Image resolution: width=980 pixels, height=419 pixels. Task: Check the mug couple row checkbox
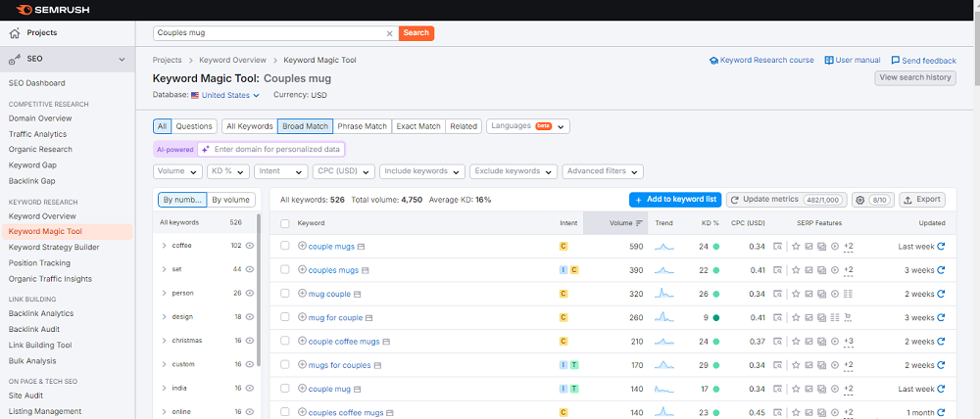click(x=285, y=294)
